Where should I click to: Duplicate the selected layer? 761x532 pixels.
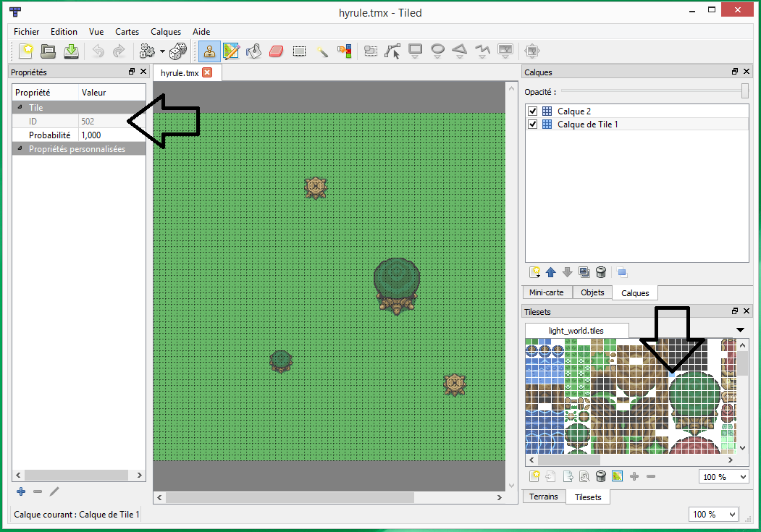coord(584,272)
